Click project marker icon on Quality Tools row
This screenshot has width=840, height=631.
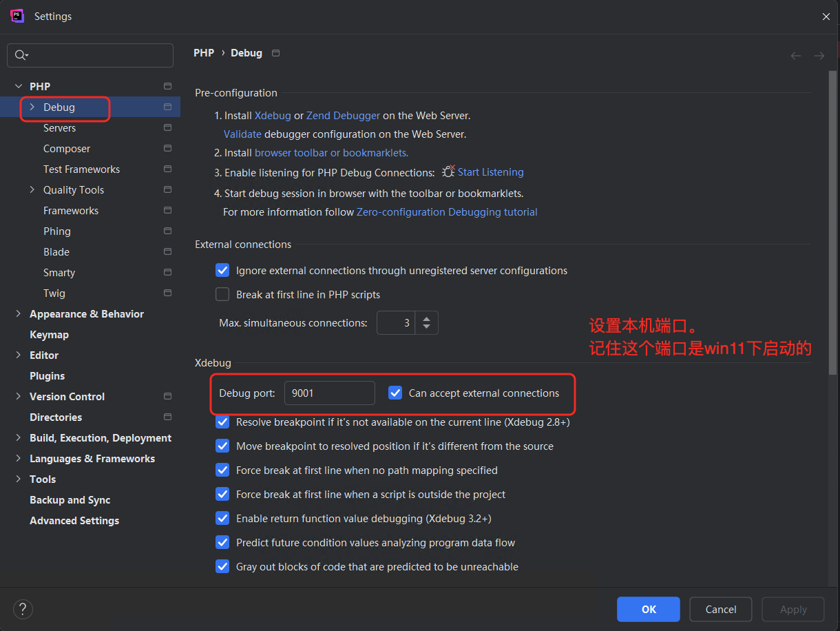[x=167, y=189]
